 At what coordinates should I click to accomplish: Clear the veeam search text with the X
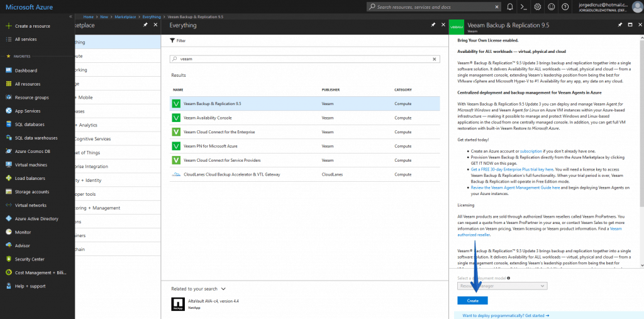435,59
